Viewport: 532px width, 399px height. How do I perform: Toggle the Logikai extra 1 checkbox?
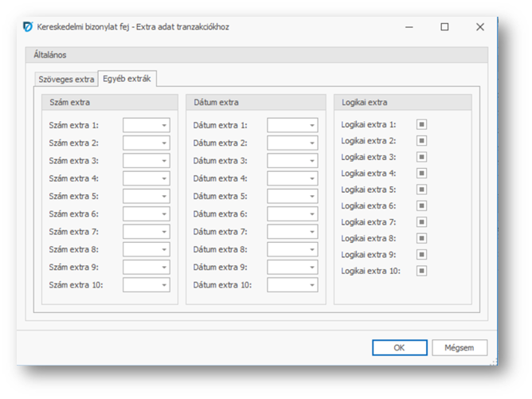pyautogui.click(x=421, y=124)
